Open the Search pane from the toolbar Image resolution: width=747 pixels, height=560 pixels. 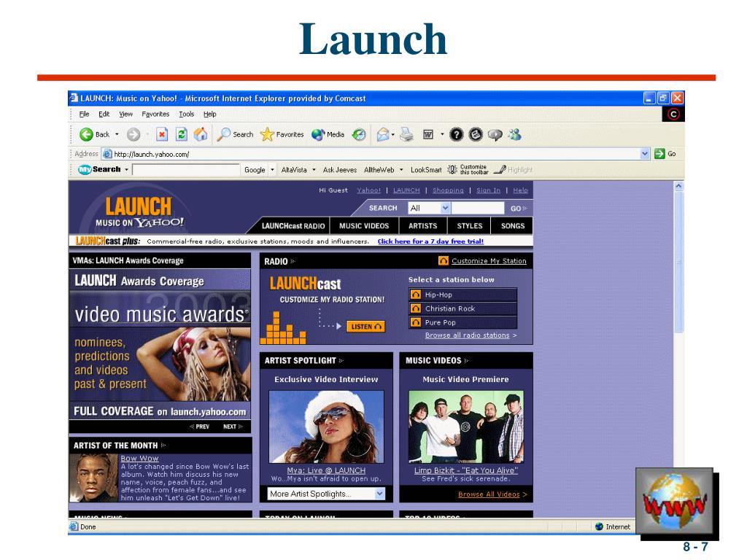tap(235, 135)
